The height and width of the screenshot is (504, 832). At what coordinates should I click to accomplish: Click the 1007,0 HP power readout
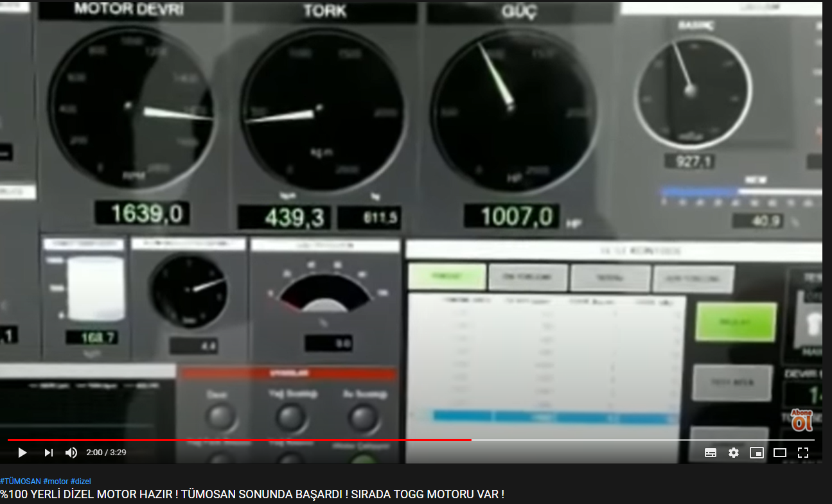click(x=512, y=216)
